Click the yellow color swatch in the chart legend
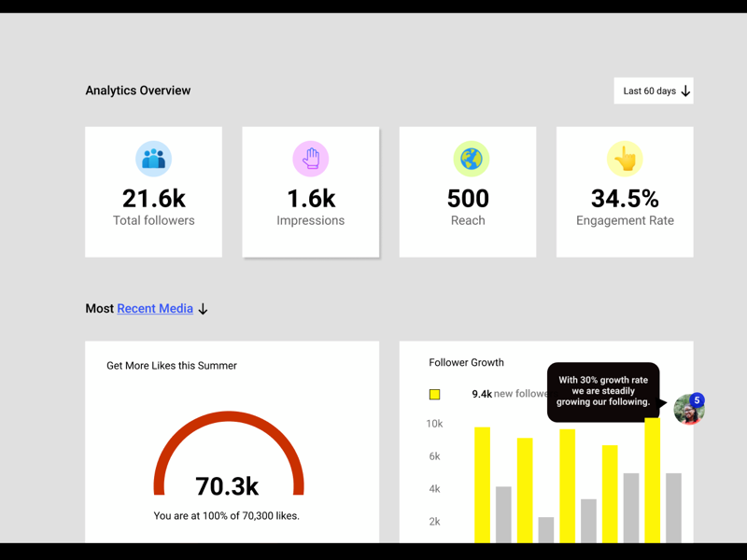The height and width of the screenshot is (560, 747). pos(434,394)
